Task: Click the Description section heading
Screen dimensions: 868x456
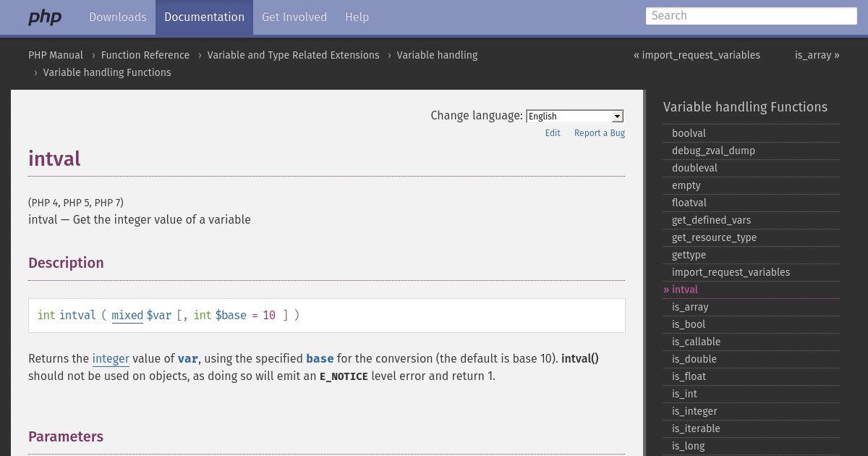Action: pyautogui.click(x=66, y=263)
